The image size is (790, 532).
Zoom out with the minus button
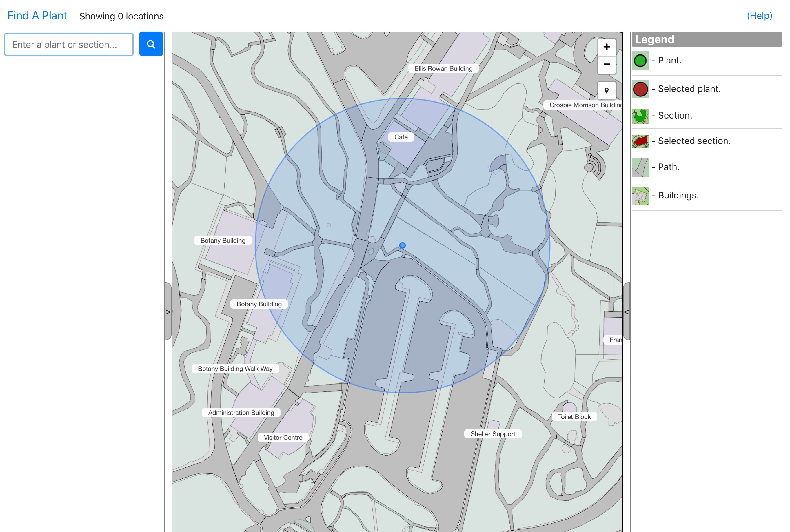pos(607,64)
